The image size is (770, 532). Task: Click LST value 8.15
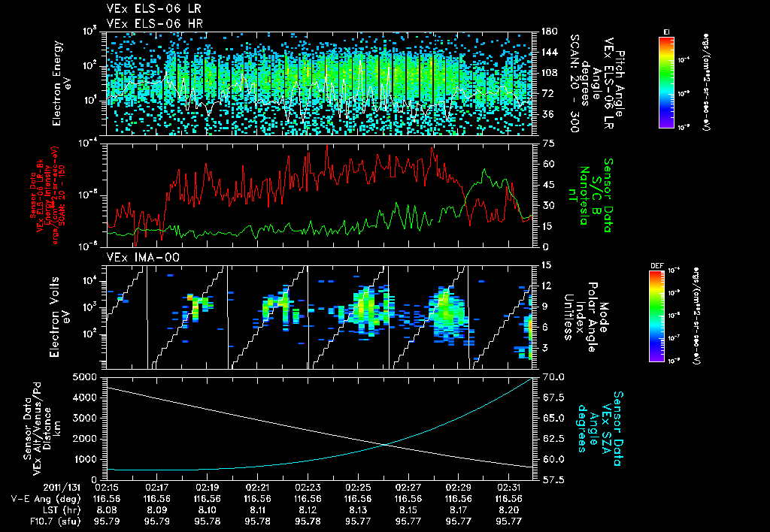pyautogui.click(x=408, y=510)
